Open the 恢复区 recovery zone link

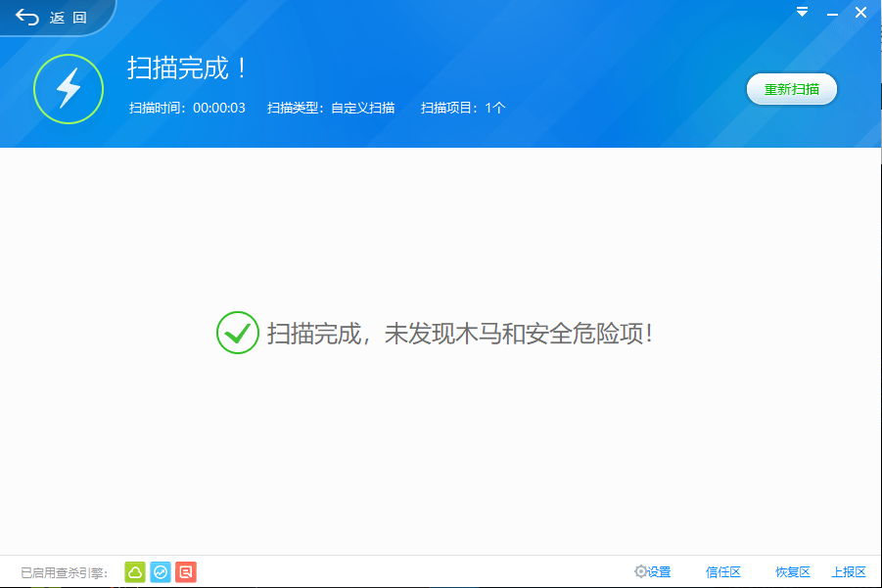(793, 572)
